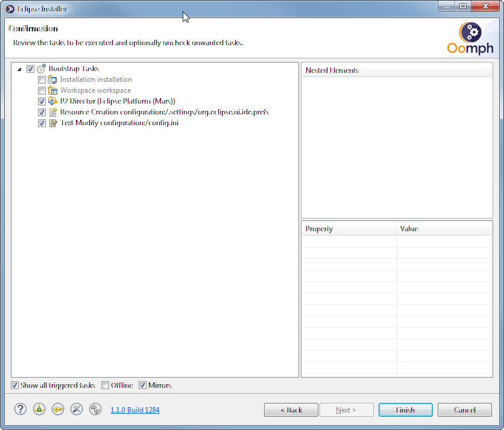Uncheck the P2 Director checkbox
504x430 pixels.
point(42,102)
